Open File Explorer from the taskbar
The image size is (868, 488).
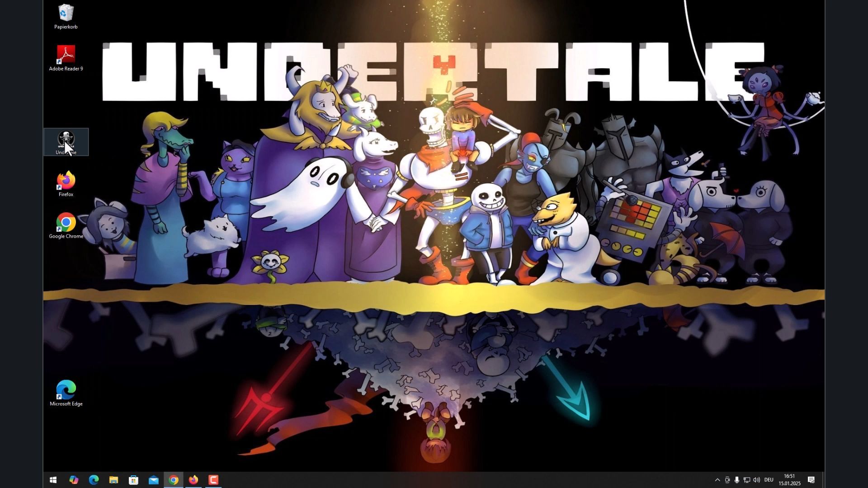(113, 480)
